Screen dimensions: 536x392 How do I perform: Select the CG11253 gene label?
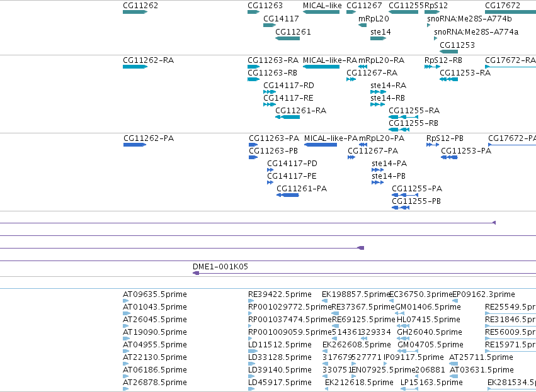point(457,45)
